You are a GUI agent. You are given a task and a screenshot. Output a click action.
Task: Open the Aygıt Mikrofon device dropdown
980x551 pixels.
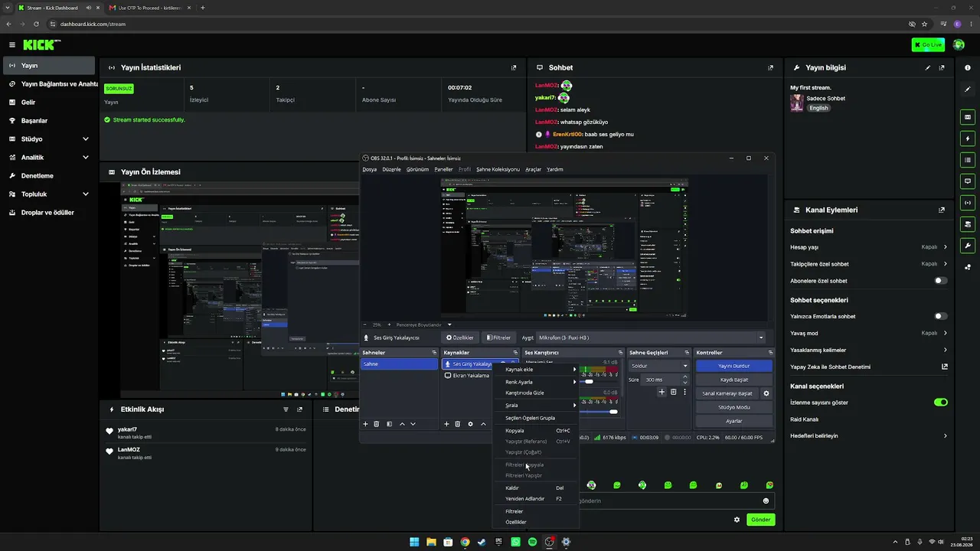[651, 337]
